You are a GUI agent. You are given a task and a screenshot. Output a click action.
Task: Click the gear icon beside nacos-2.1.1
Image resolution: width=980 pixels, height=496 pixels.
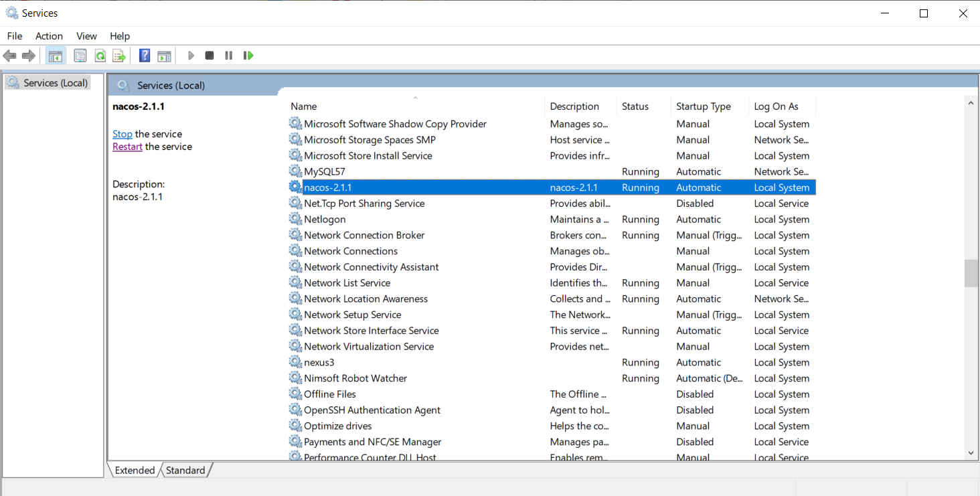point(295,187)
